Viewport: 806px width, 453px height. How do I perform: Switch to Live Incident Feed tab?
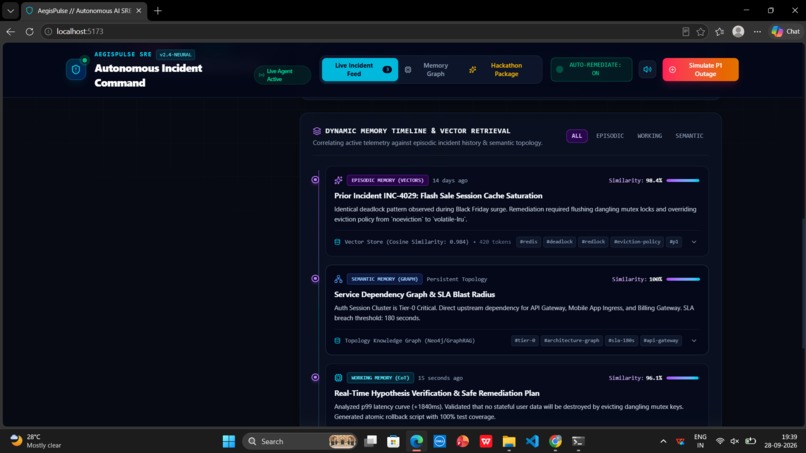click(x=360, y=69)
